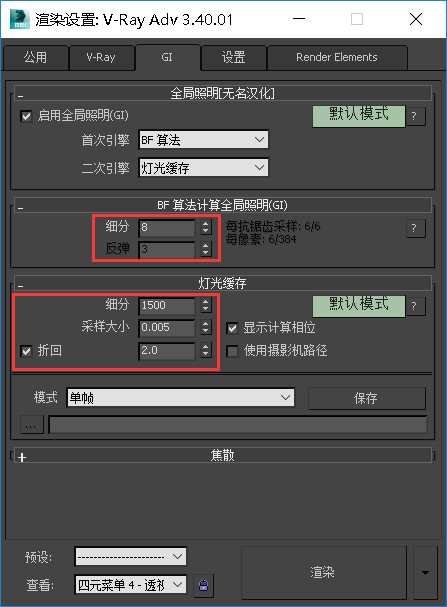This screenshot has height=607, width=447.
Task: Open the 首次引擎 BF 算法 dropdown
Action: 203,140
